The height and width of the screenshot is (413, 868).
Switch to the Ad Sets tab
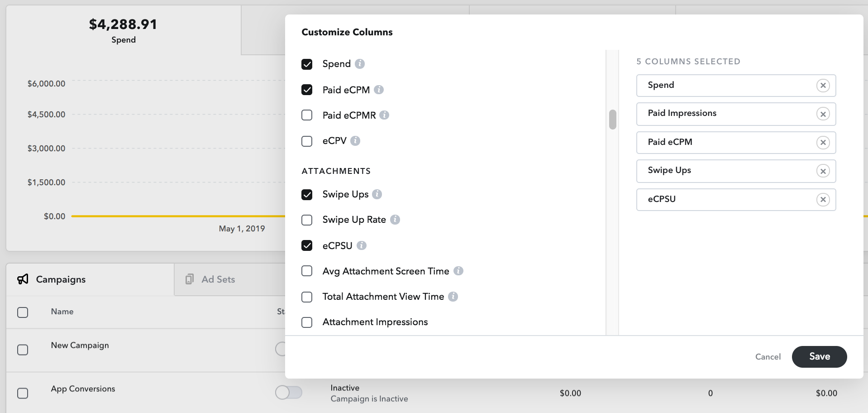(219, 279)
